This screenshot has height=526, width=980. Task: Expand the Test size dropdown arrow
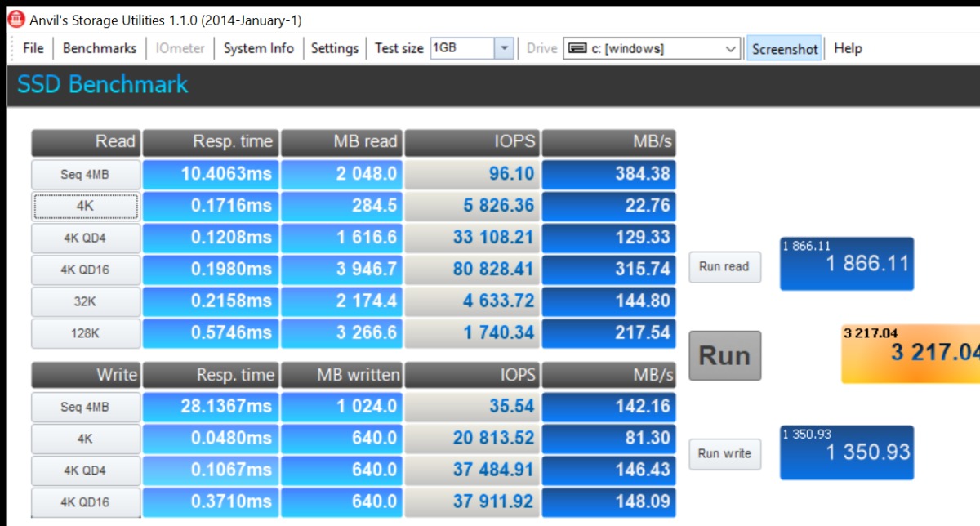coord(505,48)
